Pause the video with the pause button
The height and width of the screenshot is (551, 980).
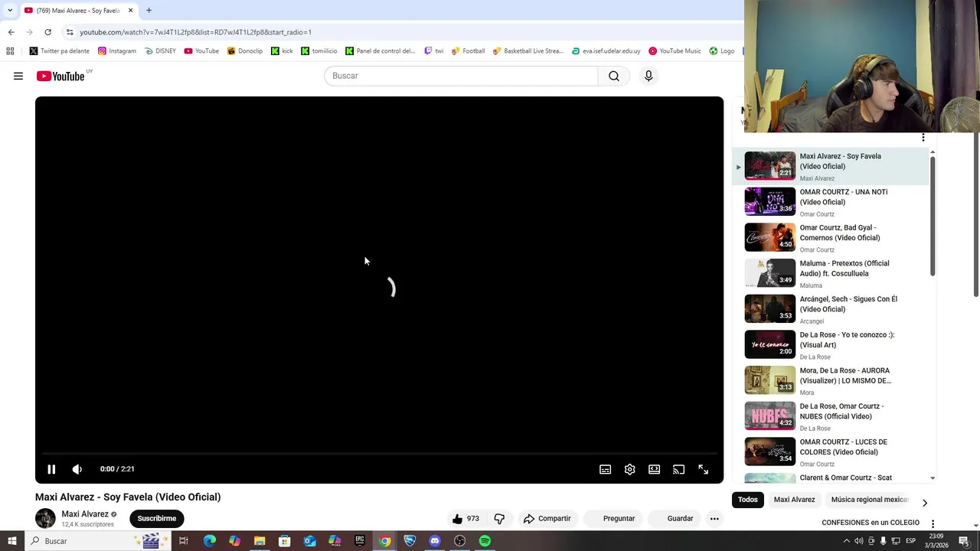[51, 469]
